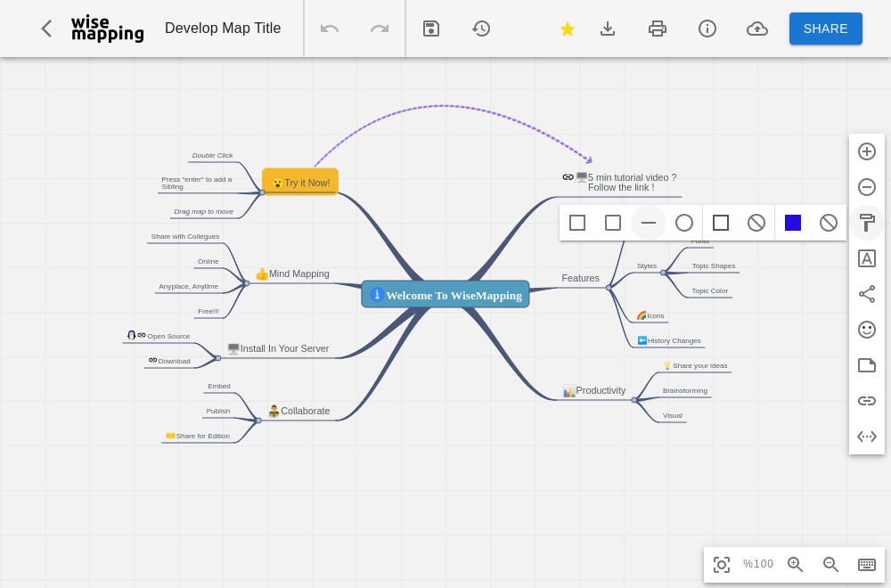Image resolution: width=891 pixels, height=588 pixels.
Task: Go back using the left chevron arrow
Action: point(46,29)
